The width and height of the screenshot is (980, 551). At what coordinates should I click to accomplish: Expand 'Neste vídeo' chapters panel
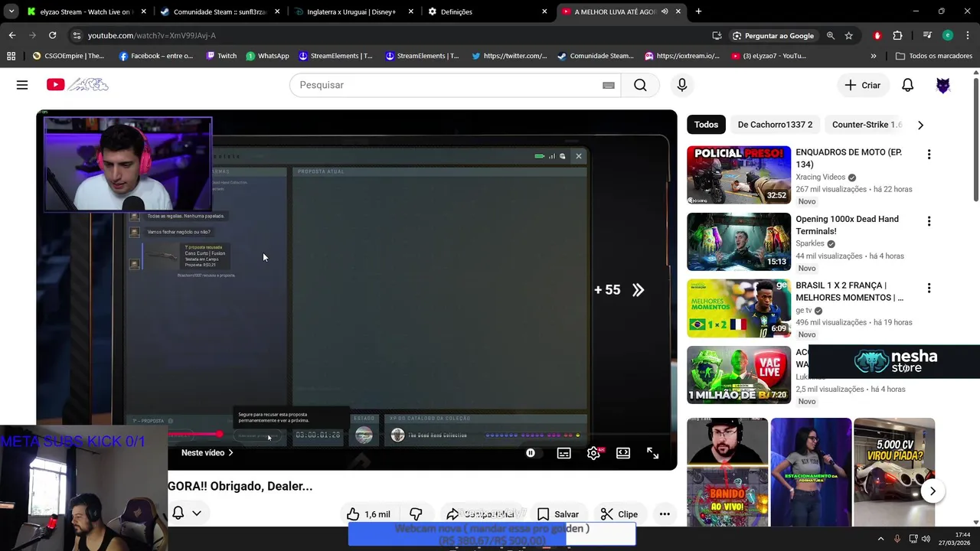pos(207,453)
